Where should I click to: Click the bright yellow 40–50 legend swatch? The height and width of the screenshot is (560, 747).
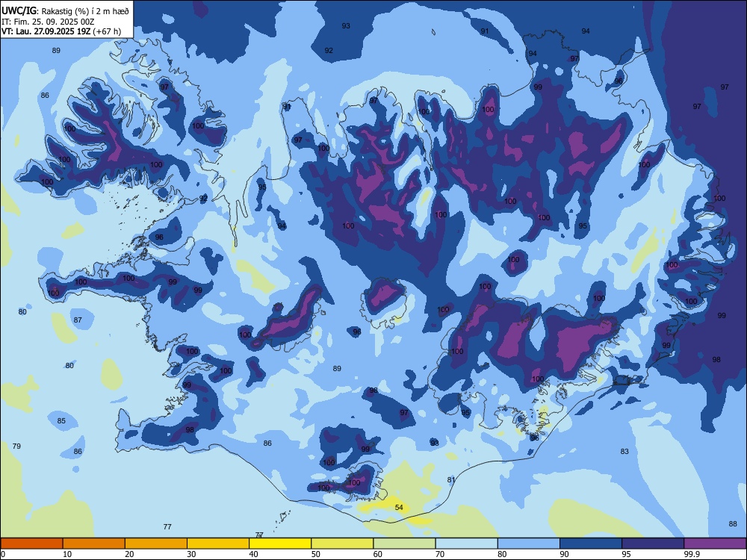280,544
